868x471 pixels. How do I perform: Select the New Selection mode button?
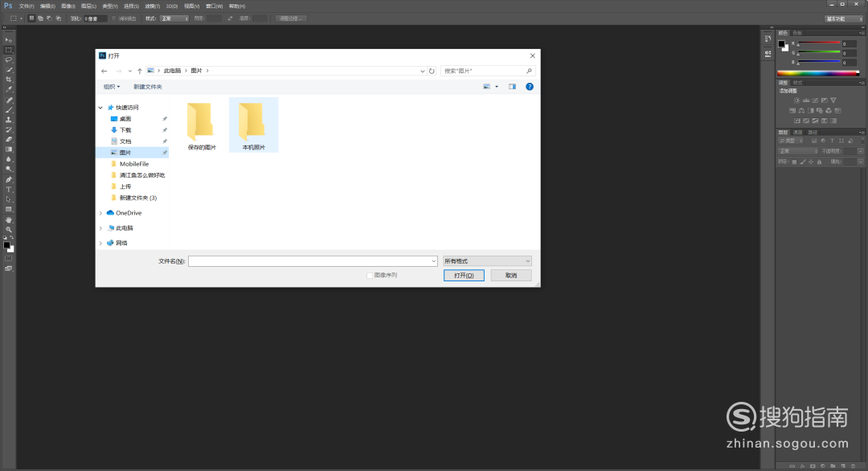31,18
